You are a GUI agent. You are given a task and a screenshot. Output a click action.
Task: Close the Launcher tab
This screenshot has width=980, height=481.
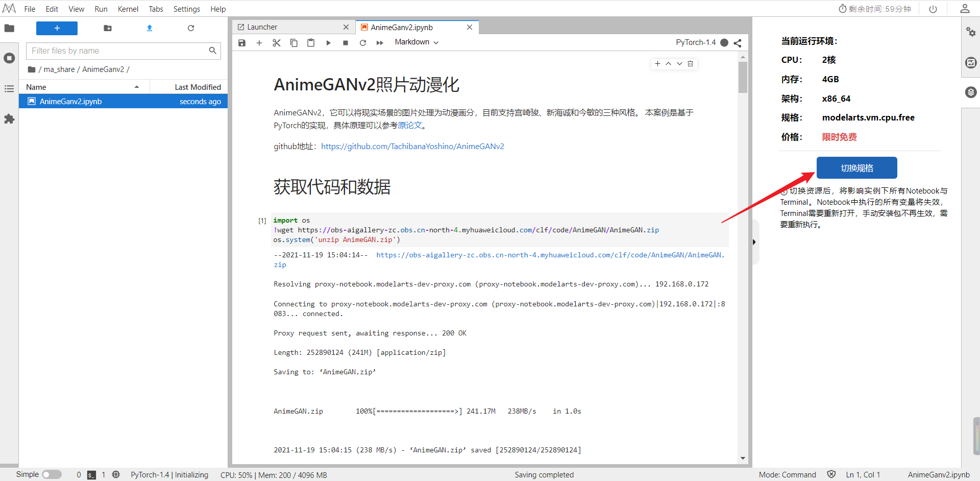(x=346, y=27)
